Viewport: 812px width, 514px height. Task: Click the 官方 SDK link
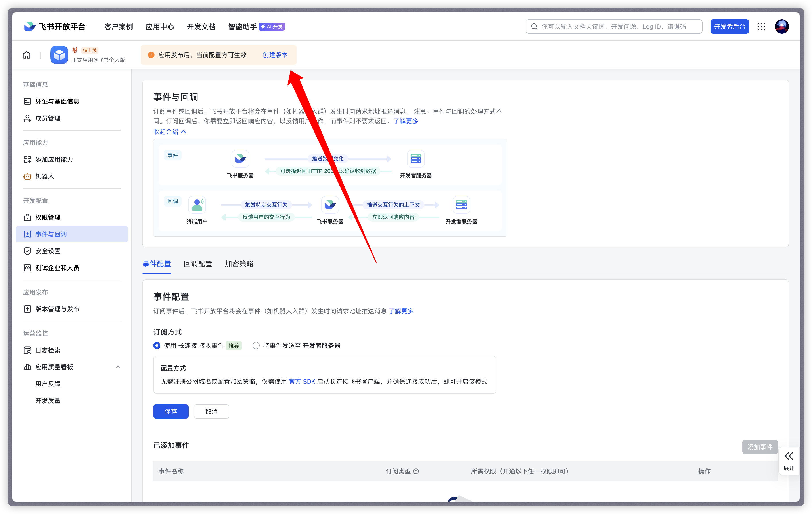[302, 381]
